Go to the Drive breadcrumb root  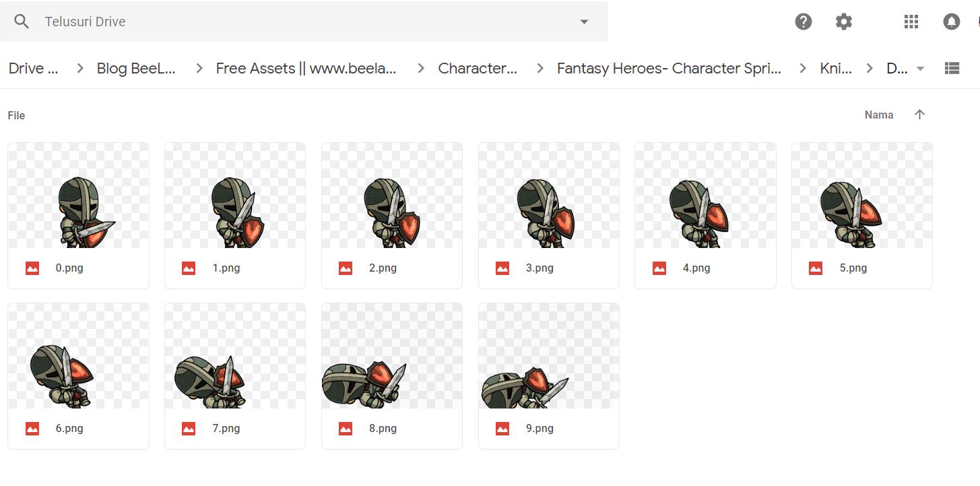[x=34, y=68]
